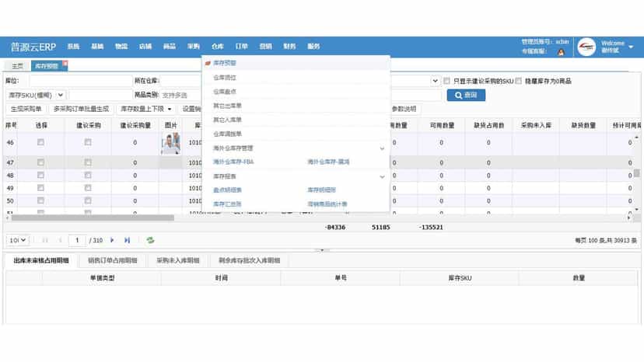The width and height of the screenshot is (644, 362).
Task: Open the second 海外仓库存 link beside FBA
Action: (328, 162)
